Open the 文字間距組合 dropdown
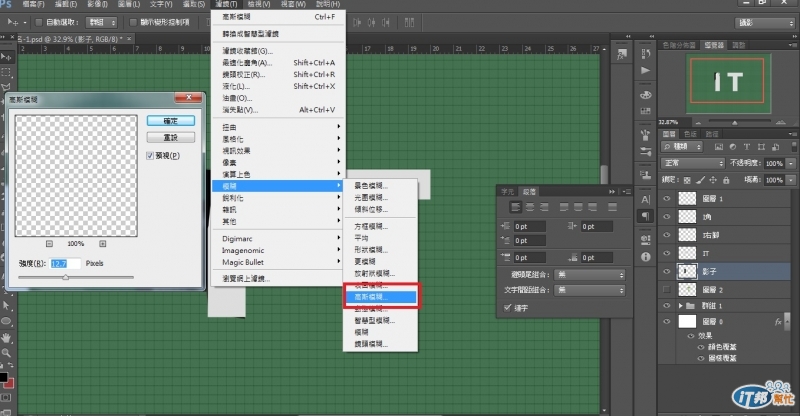 tap(590, 290)
